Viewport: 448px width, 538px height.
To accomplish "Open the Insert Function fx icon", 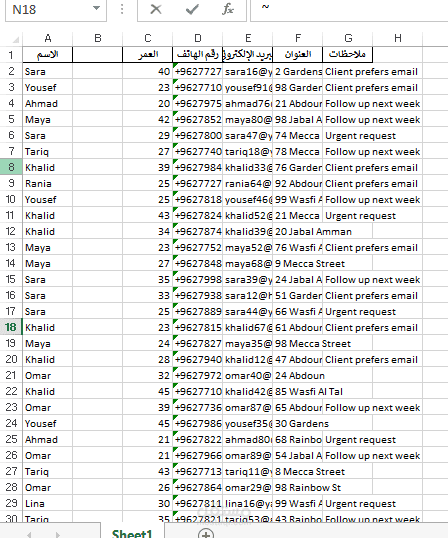I will click(228, 10).
